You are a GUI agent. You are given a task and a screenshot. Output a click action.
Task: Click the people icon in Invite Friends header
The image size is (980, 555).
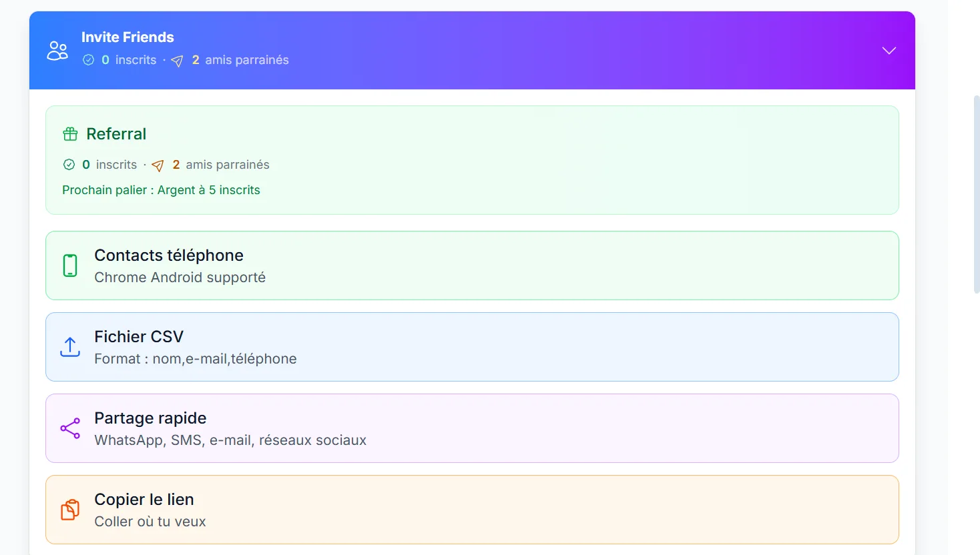(x=57, y=51)
